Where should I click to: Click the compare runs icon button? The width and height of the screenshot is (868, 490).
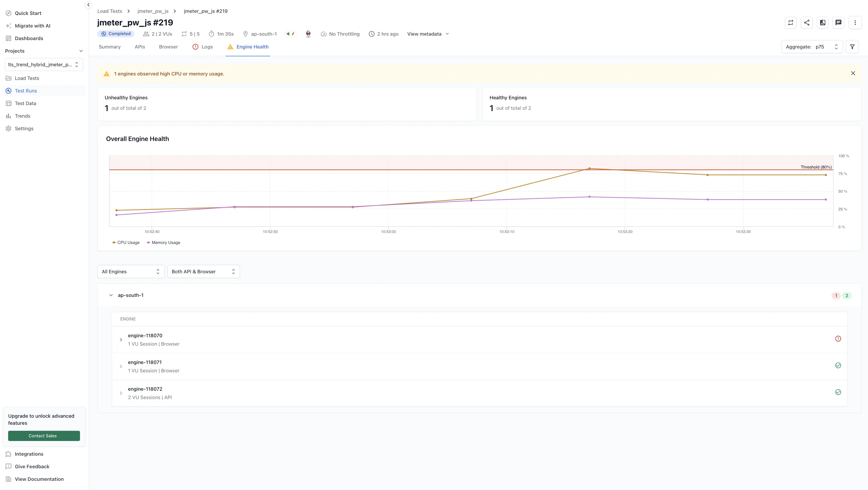click(823, 23)
